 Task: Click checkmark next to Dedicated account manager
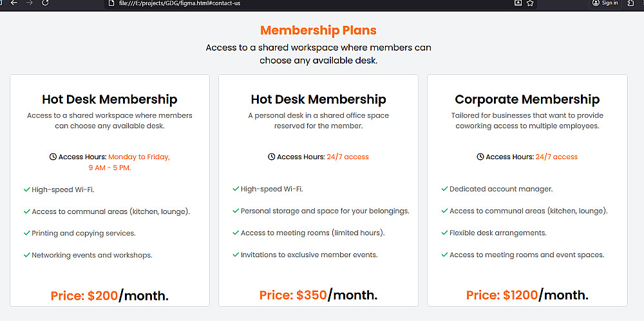pyautogui.click(x=444, y=189)
